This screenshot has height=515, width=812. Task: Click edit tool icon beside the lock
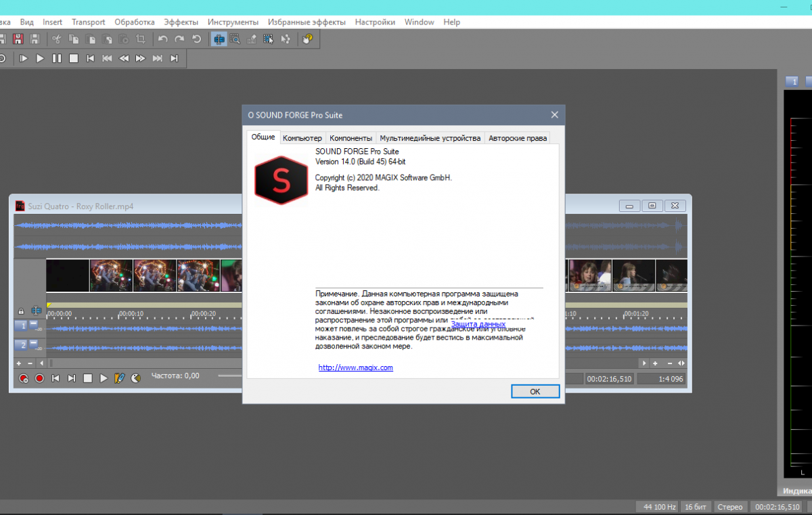37,311
